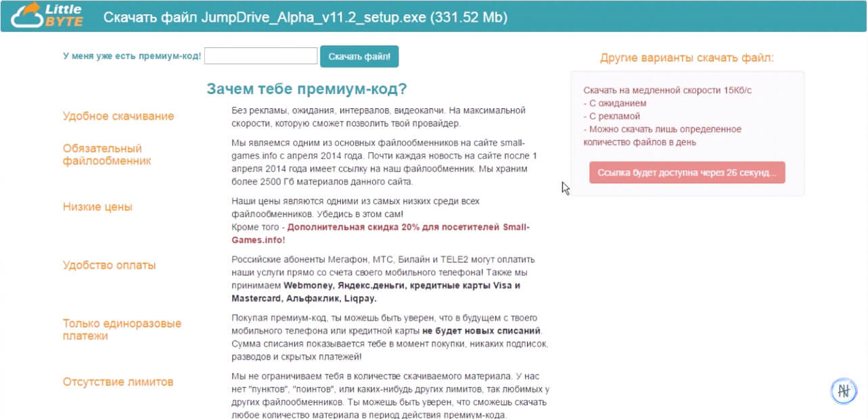Viewport: 868px width, 419px height.
Task: Click the paragraph starting 'Российские абоненты Мегафон'
Action: pyautogui.click(x=383, y=279)
